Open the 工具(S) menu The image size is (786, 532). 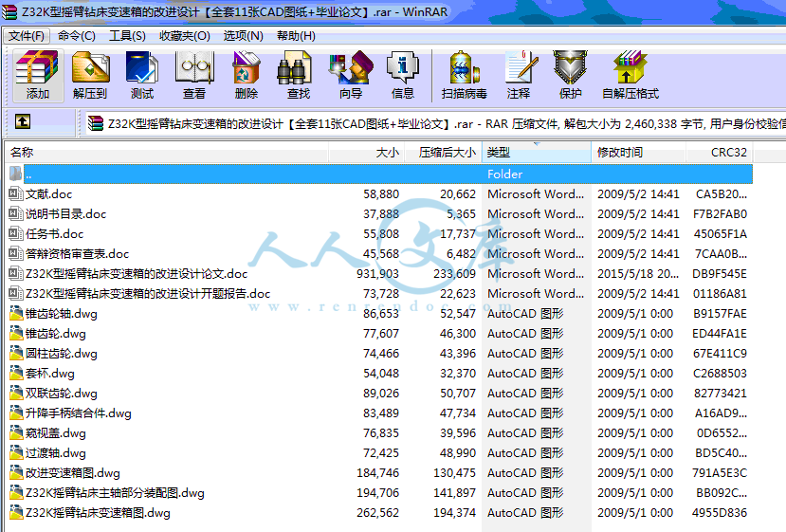click(x=127, y=36)
